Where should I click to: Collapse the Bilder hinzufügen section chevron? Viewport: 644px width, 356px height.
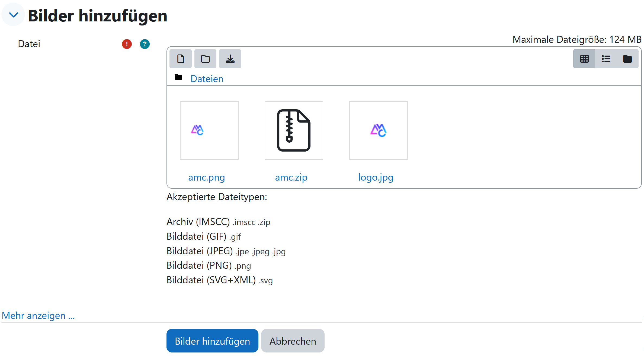[14, 15]
